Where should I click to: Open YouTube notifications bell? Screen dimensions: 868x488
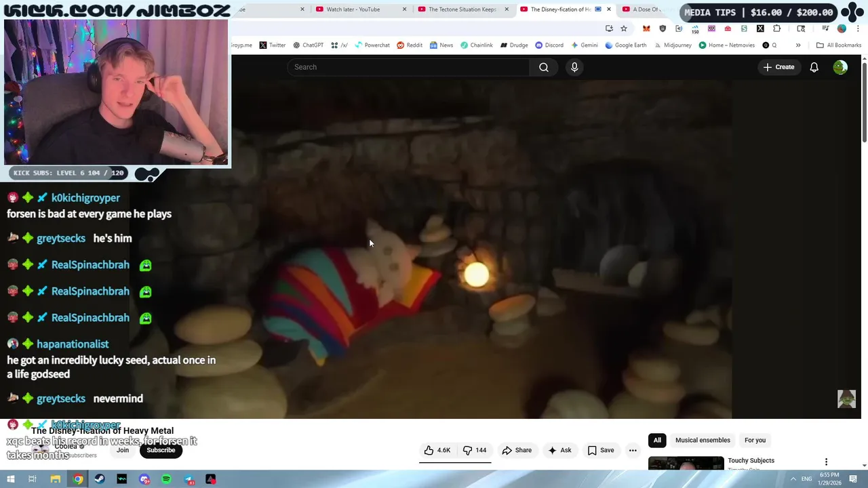tap(814, 67)
